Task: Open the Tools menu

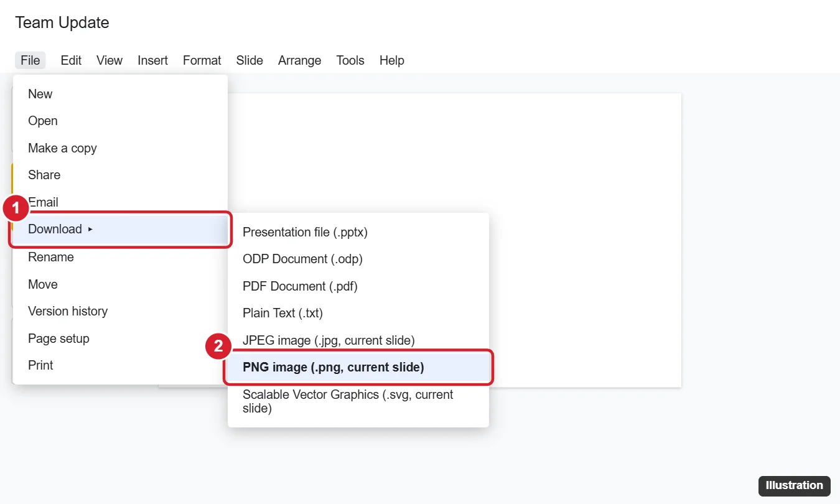Action: (x=350, y=60)
